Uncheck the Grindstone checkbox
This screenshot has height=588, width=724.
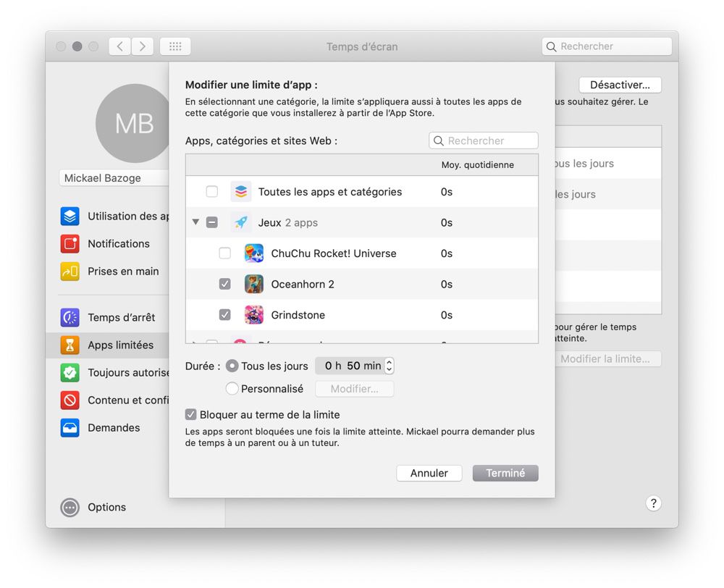pyautogui.click(x=225, y=315)
